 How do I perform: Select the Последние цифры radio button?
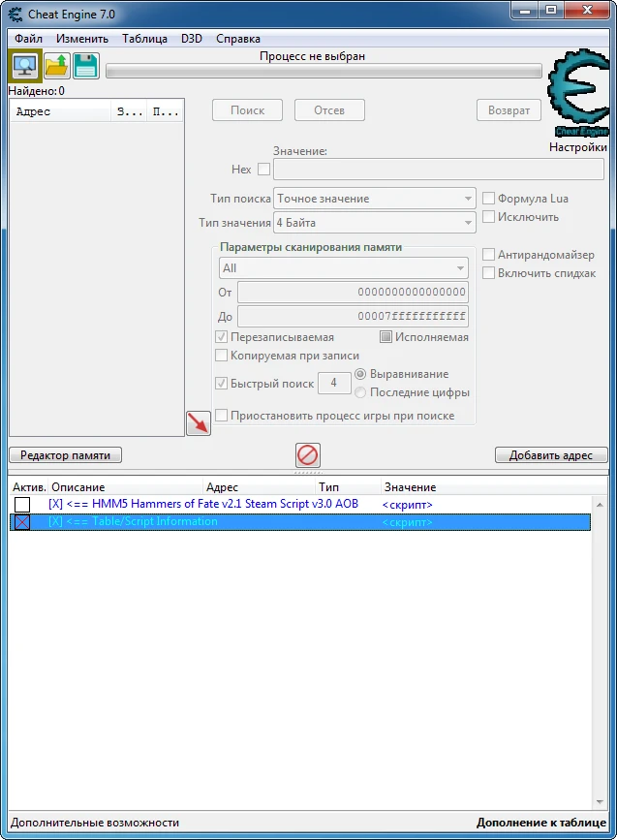360,392
